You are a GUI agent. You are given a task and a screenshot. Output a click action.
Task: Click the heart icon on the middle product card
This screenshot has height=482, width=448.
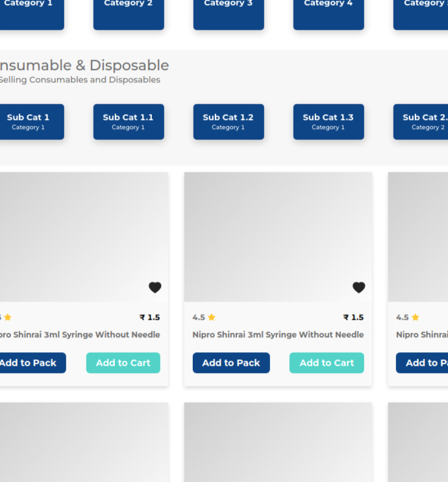tap(358, 287)
